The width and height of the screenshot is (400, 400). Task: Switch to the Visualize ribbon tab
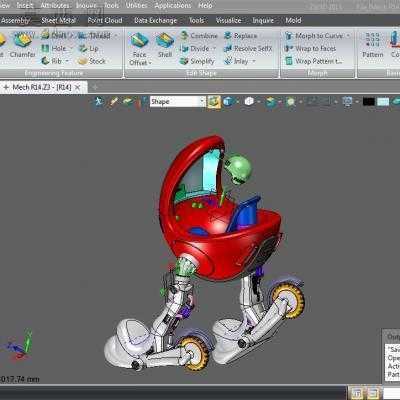228,21
